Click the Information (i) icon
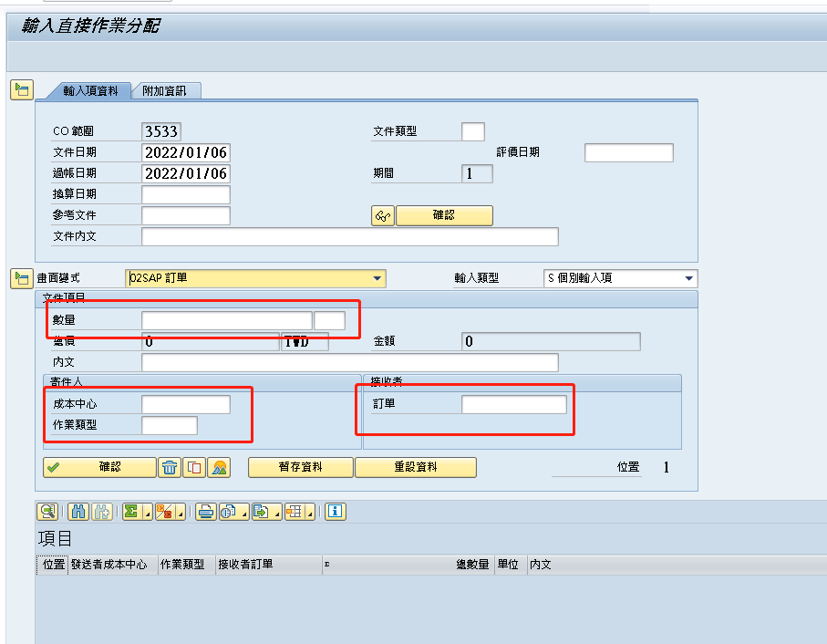 (335, 512)
